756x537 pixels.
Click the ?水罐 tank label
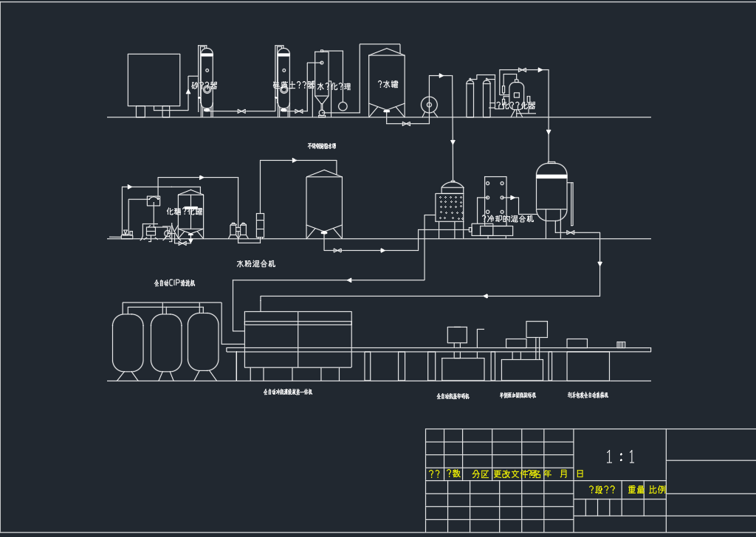point(388,84)
